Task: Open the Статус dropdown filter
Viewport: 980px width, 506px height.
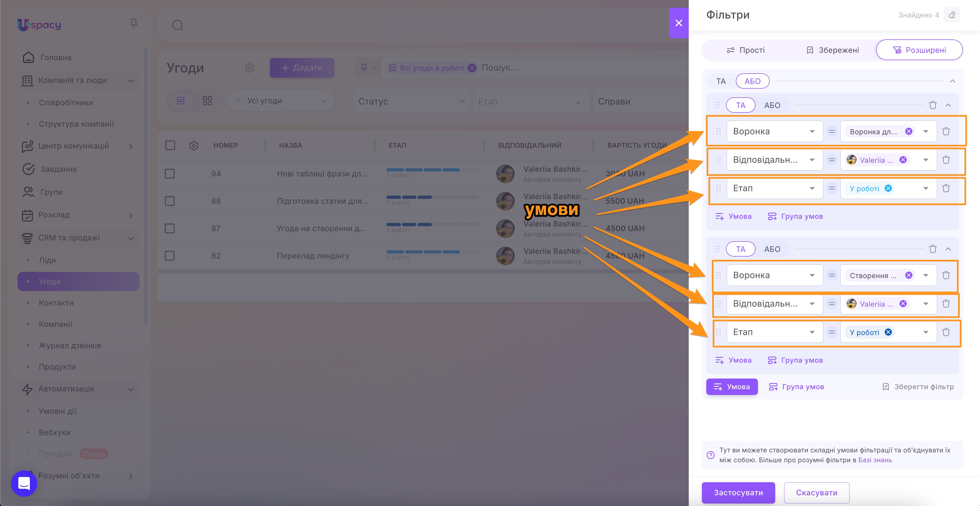Action: click(x=411, y=101)
